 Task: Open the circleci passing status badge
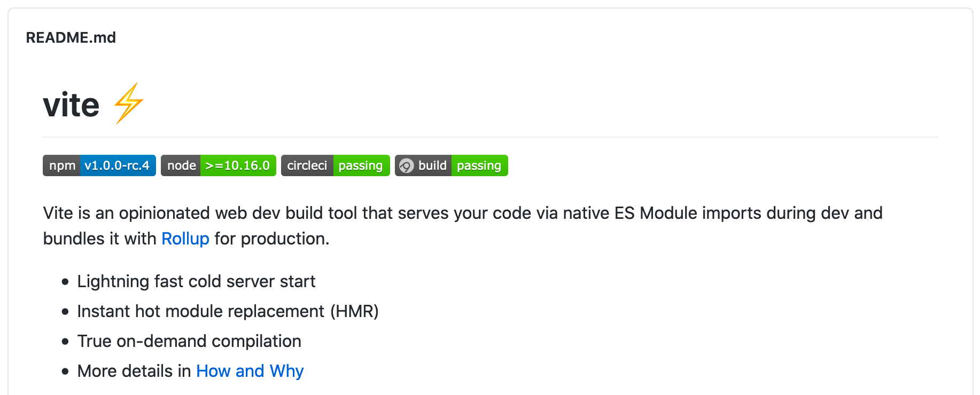(336, 165)
